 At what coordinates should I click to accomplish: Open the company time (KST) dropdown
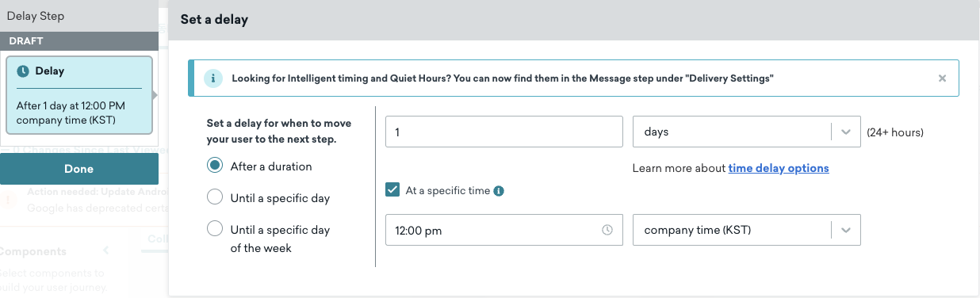[x=746, y=230]
